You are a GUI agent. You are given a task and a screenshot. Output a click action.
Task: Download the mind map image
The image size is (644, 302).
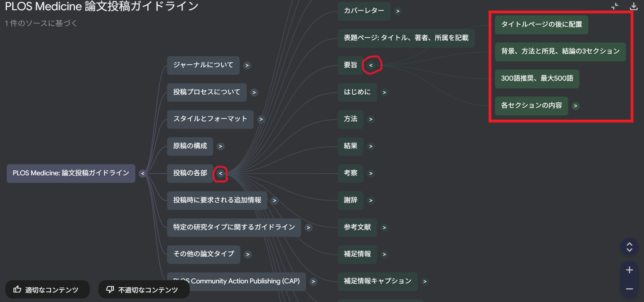coord(633,6)
